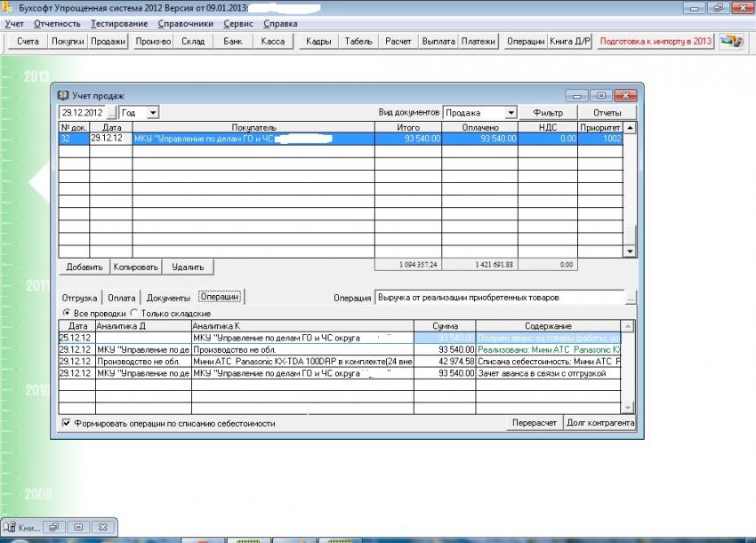Click the Бухсофт application icon in the title bar

click(x=8, y=6)
